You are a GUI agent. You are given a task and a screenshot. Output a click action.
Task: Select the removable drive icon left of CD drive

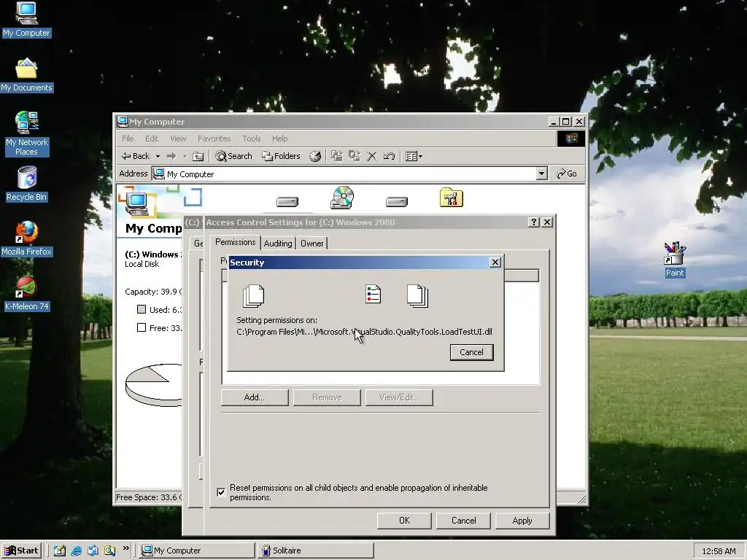287,202
